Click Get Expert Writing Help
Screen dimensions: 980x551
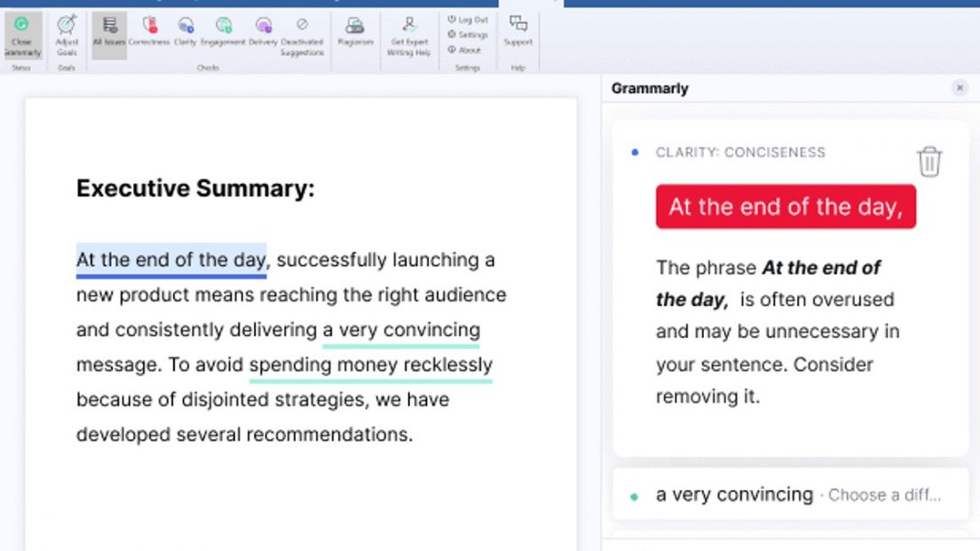[408, 35]
